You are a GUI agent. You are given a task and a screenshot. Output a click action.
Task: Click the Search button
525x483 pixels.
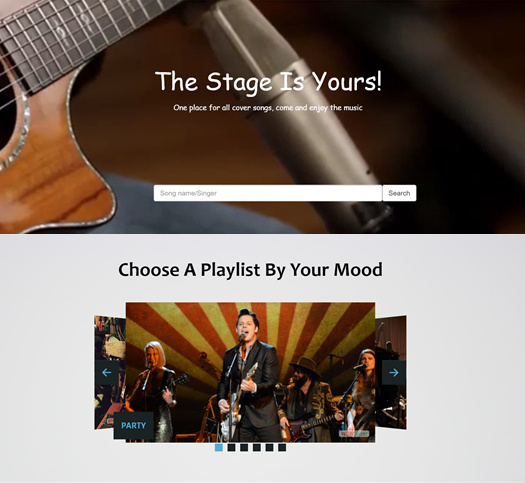[x=399, y=193]
